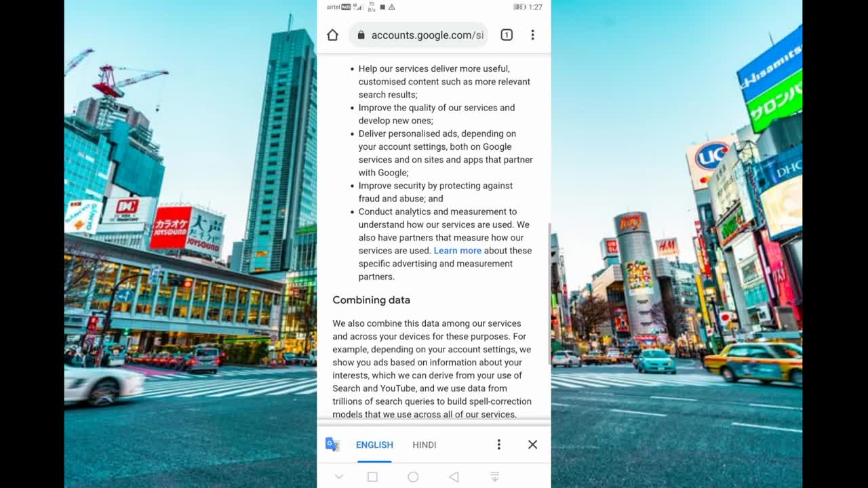
Task: Tap the Android home circle button
Action: tap(413, 477)
